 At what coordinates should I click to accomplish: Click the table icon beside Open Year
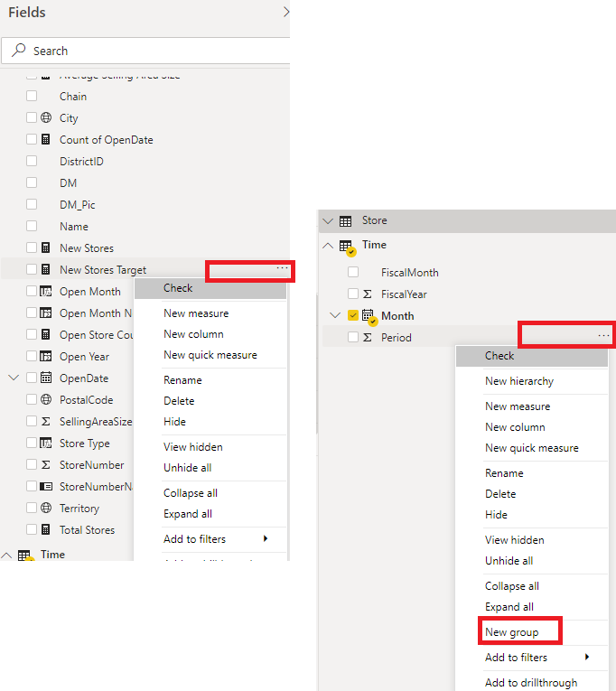coord(46,356)
